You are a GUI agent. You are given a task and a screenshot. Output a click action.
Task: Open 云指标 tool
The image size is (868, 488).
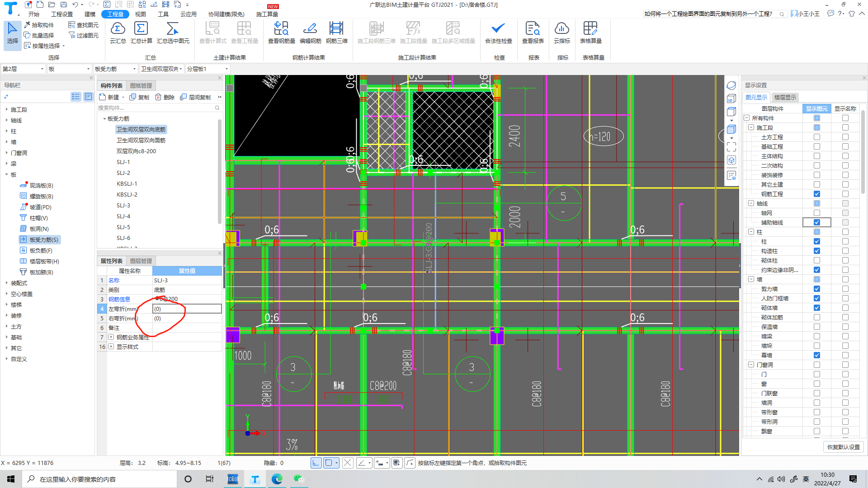pyautogui.click(x=561, y=33)
